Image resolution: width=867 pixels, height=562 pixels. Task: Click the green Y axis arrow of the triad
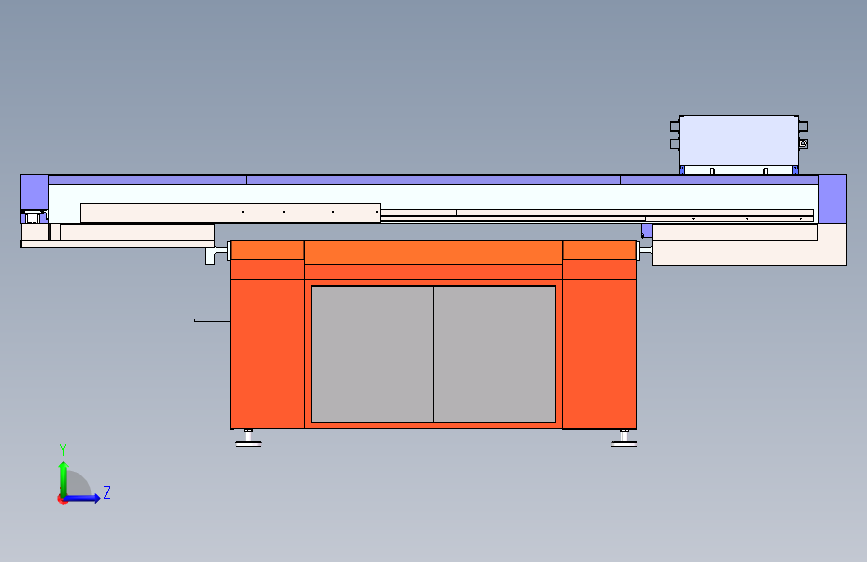(x=63, y=478)
